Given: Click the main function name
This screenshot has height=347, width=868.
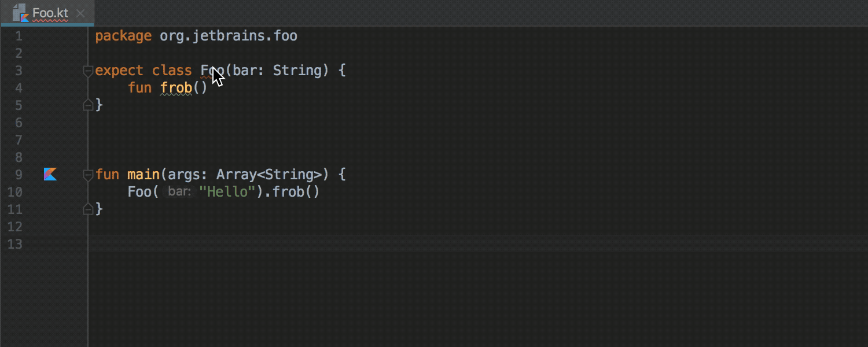Looking at the screenshot, I should click(x=144, y=175).
